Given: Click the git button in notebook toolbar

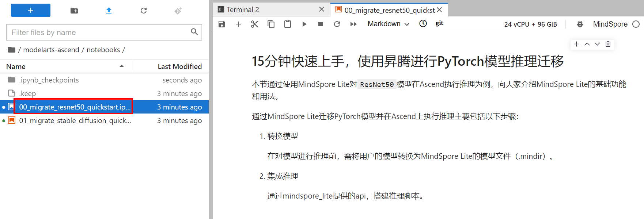Looking at the screenshot, I should point(439,23).
